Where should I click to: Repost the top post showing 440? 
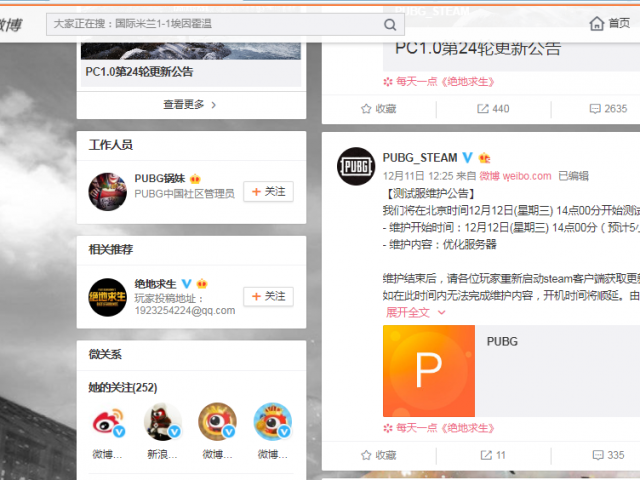[x=493, y=109]
